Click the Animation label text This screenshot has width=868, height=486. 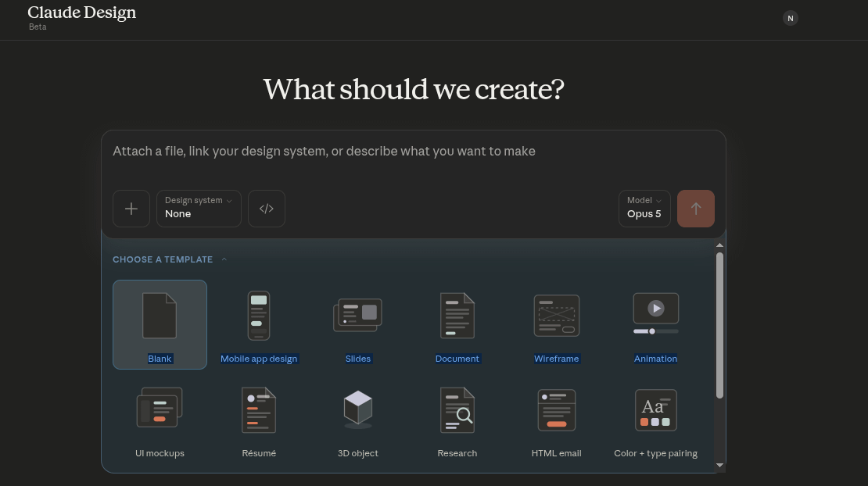(655, 359)
